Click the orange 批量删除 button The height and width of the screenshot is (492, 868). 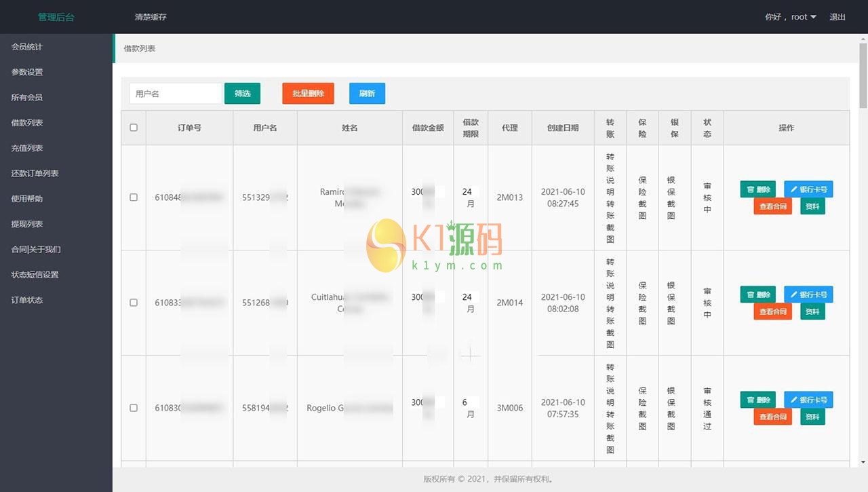pyautogui.click(x=308, y=94)
